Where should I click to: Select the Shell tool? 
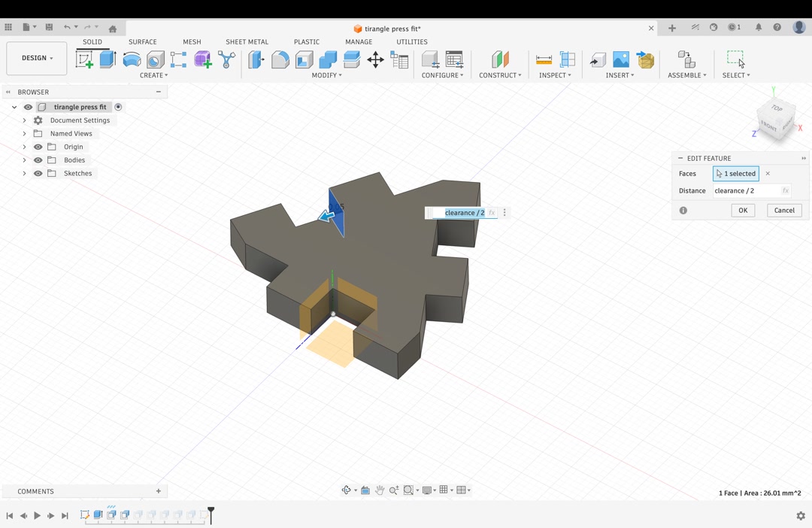(x=304, y=59)
